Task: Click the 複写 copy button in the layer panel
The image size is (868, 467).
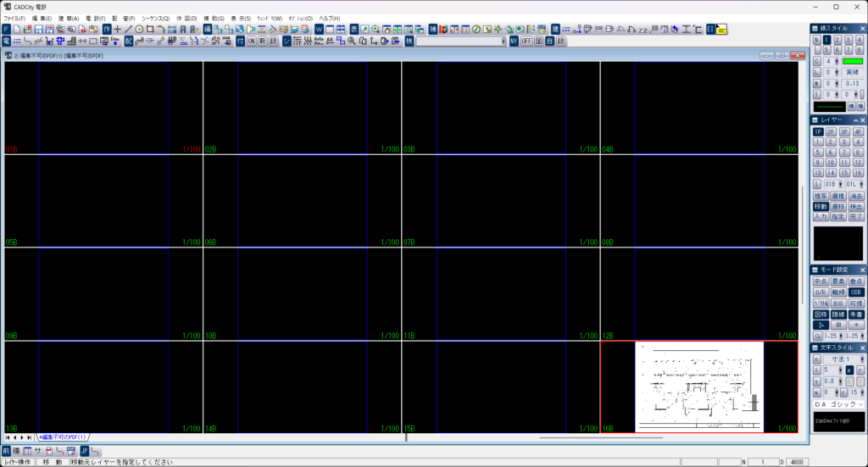Action: (821, 196)
